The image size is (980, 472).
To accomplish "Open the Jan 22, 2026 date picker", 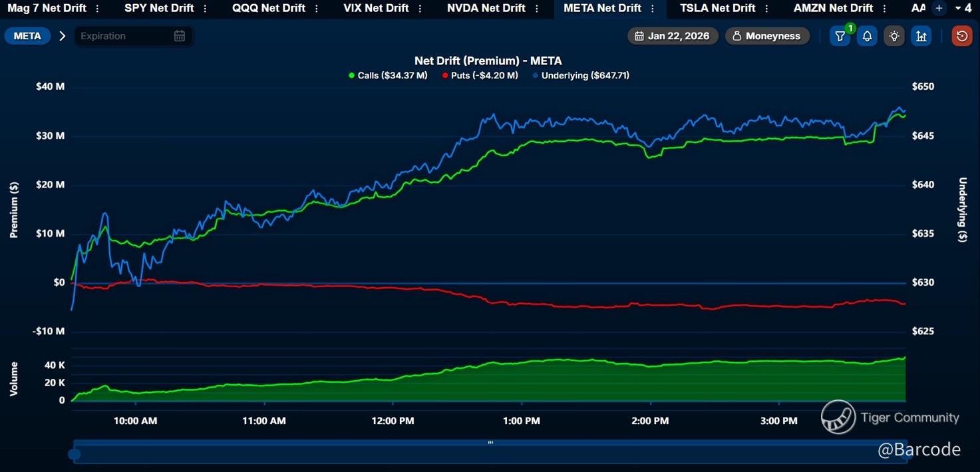I will tap(673, 36).
